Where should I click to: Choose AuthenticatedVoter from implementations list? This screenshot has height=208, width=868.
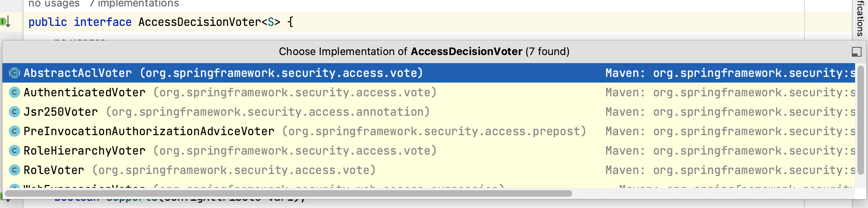[429, 92]
